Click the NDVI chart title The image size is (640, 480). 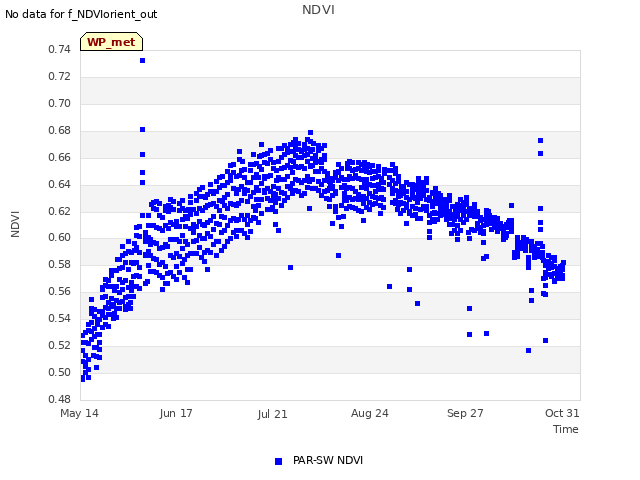coord(318,10)
